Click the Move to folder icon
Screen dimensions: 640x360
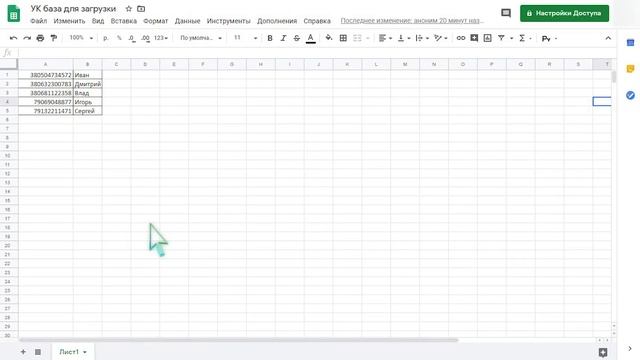click(x=141, y=9)
